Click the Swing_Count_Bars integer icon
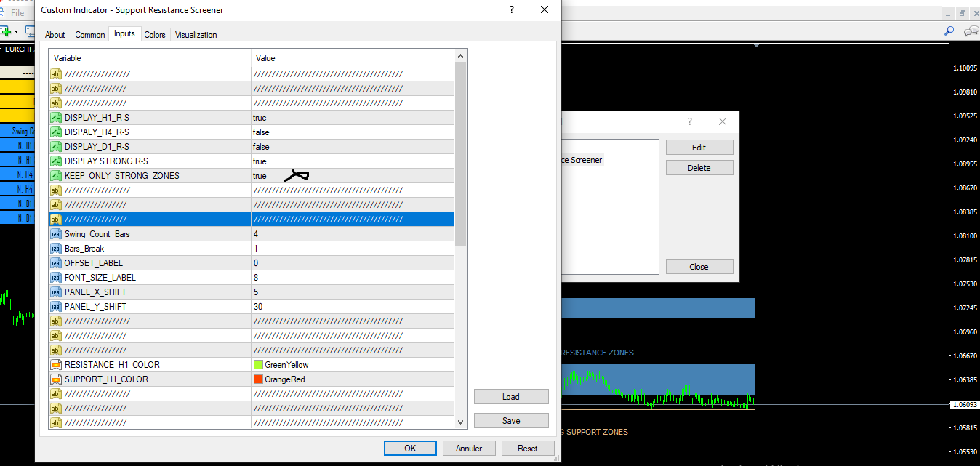980x466 pixels. point(56,234)
